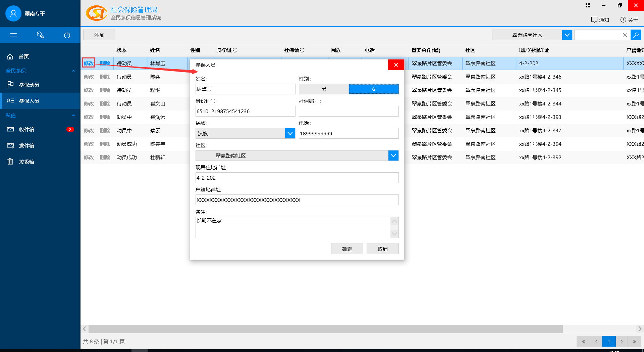Collapse the 全民参保 sidebar section
The height and width of the screenshot is (352, 644).
point(73,71)
